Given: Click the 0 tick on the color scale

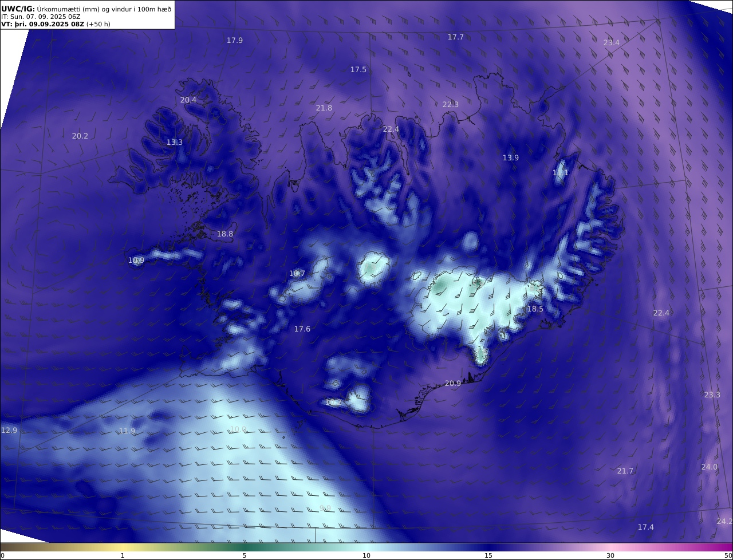Looking at the screenshot, I should 2,555.
